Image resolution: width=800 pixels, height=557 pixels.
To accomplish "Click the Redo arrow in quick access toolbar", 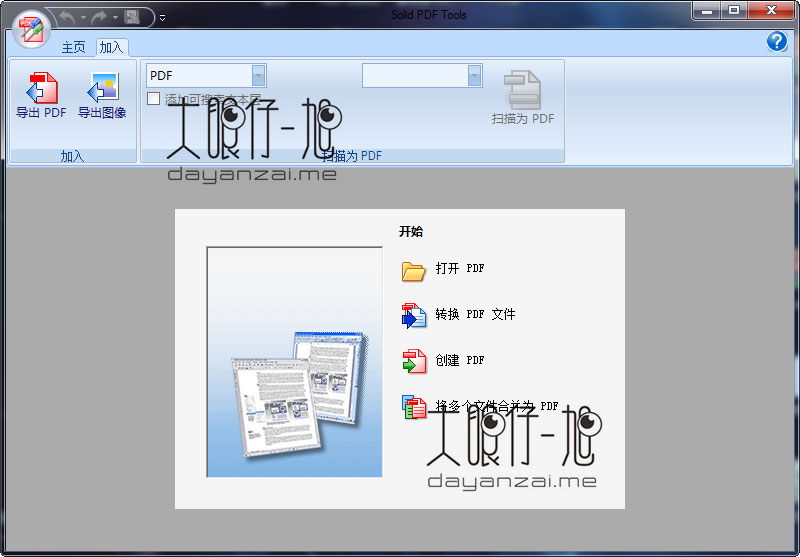I will pos(99,17).
